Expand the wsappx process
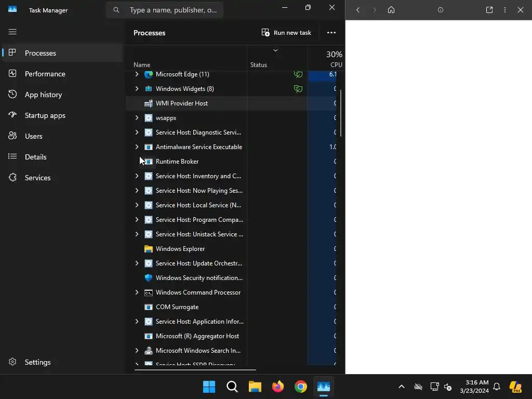532x399 pixels. tap(137, 118)
